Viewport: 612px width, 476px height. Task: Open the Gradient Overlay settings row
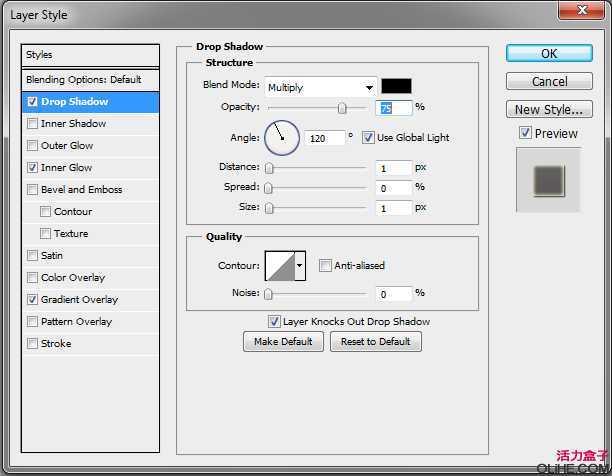[90, 300]
